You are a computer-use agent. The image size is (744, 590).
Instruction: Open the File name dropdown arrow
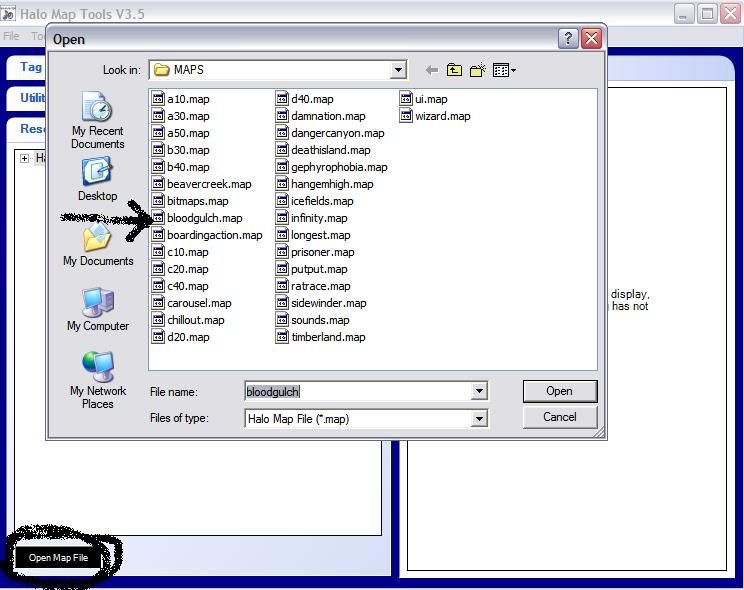pos(479,392)
